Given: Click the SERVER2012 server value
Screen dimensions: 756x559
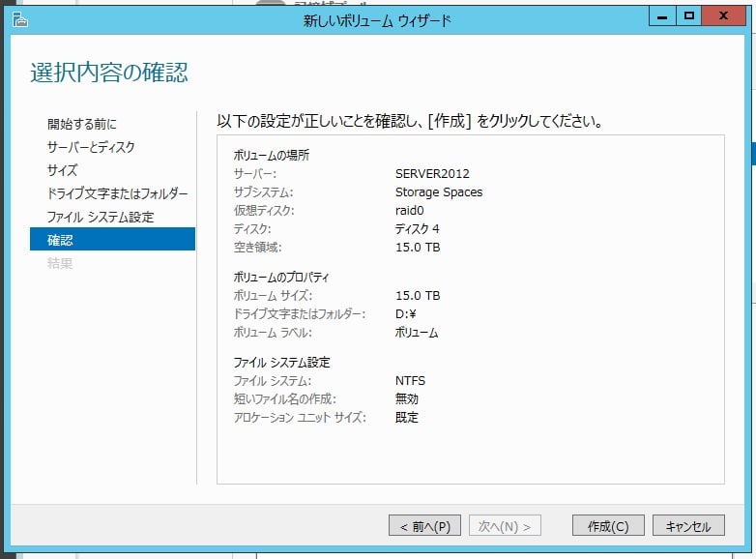Looking at the screenshot, I should click(432, 174).
